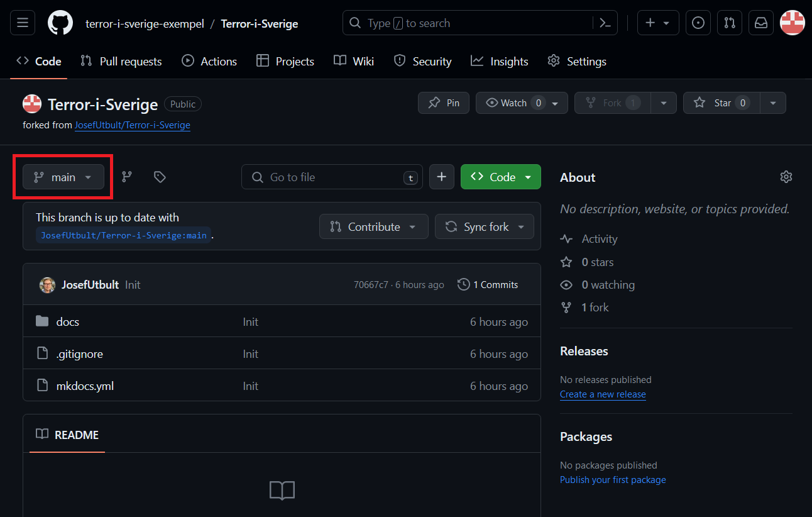
Task: Open the create new plus dropdown
Action: click(x=658, y=23)
